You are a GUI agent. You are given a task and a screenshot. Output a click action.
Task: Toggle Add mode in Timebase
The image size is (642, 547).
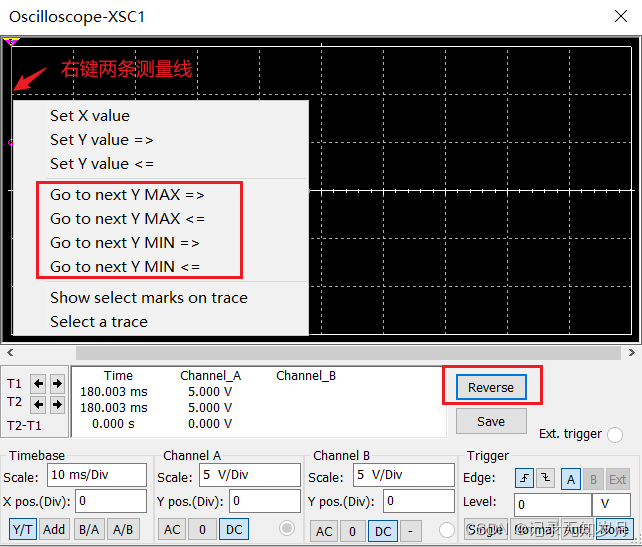coord(54,529)
